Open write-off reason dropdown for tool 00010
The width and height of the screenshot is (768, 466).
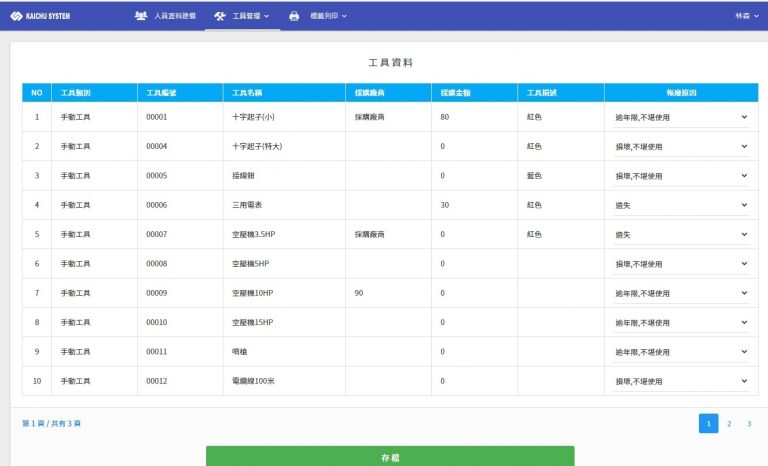coord(681,323)
